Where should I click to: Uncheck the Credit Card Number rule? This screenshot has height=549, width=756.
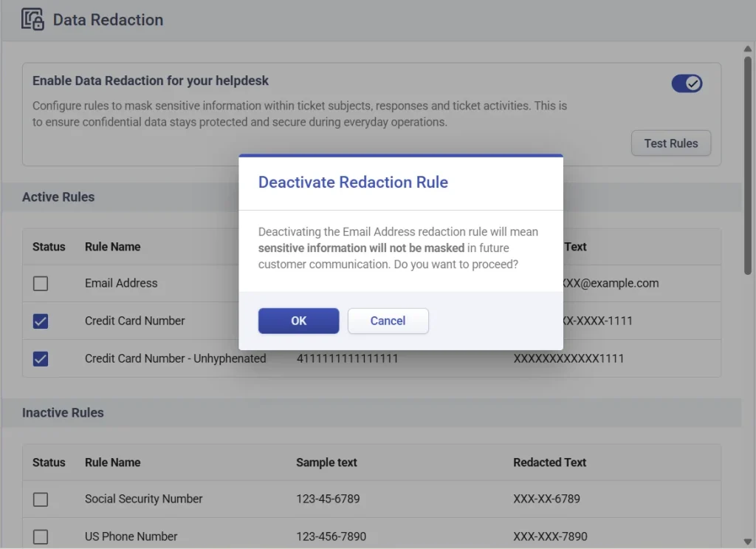coord(41,321)
